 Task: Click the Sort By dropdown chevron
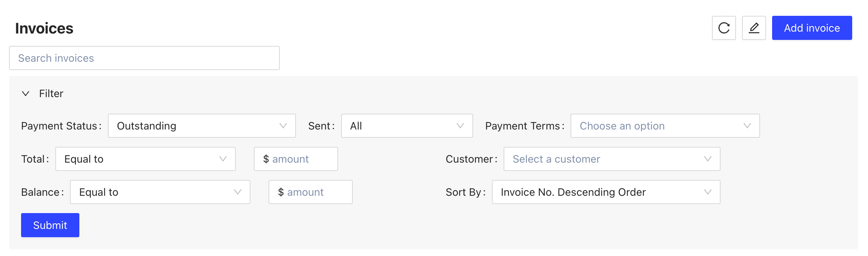pyautogui.click(x=707, y=192)
